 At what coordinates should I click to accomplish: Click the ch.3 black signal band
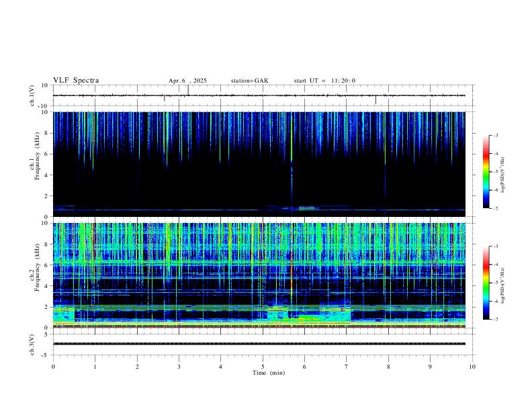(x=259, y=344)
